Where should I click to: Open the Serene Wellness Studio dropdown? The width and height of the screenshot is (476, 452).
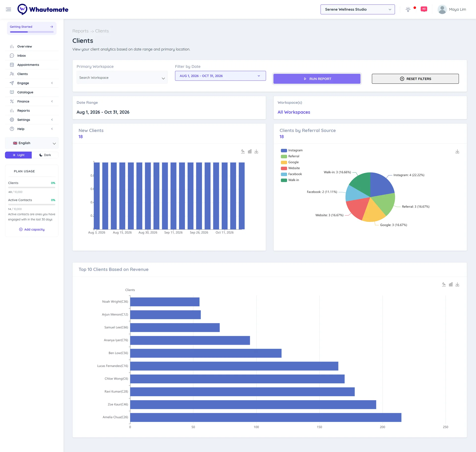click(357, 9)
